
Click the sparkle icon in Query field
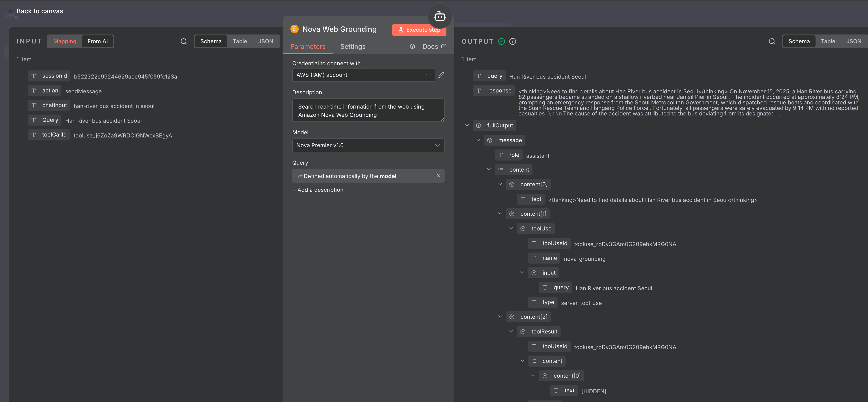(300, 175)
